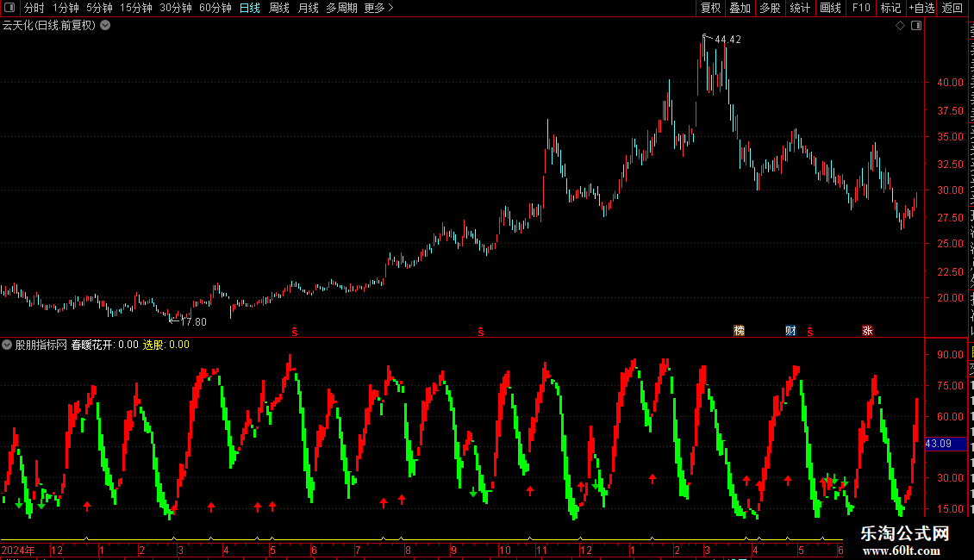
Task: Switch to the 分时 intraday view
Action: pyautogui.click(x=34, y=8)
